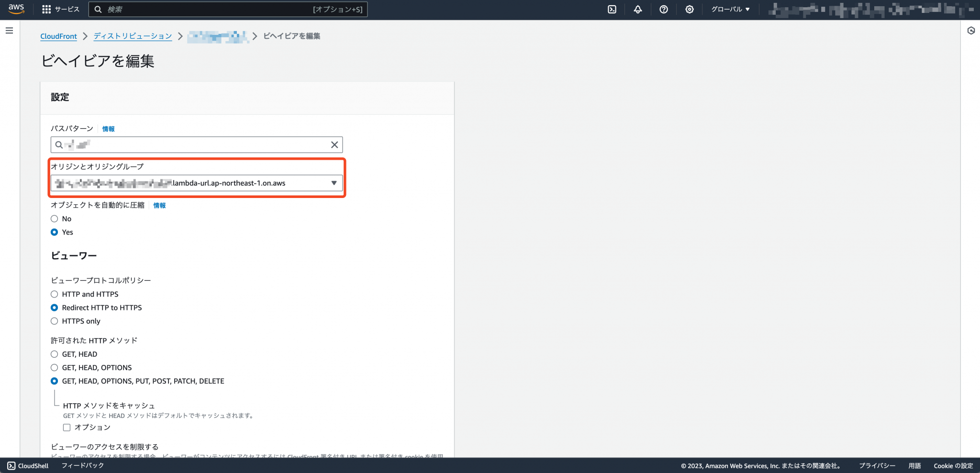Image resolution: width=980 pixels, height=473 pixels.
Task: Open the notifications bell
Action: tap(638, 9)
